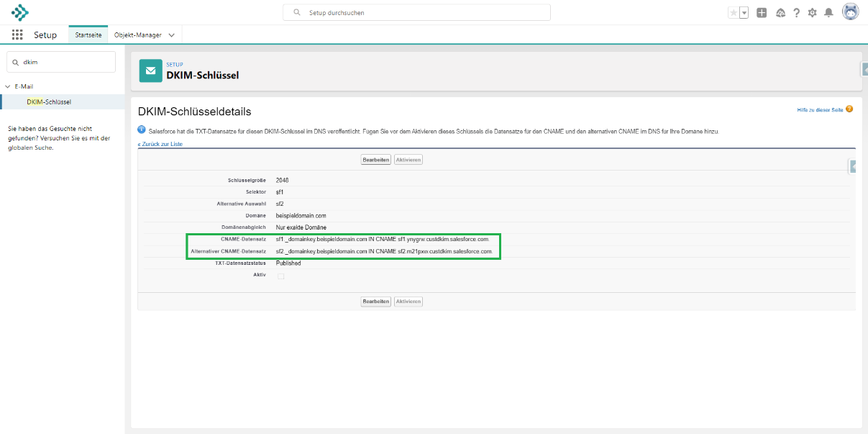
Task: Click the orange help icon beside Hilfe link
Action: (849, 109)
